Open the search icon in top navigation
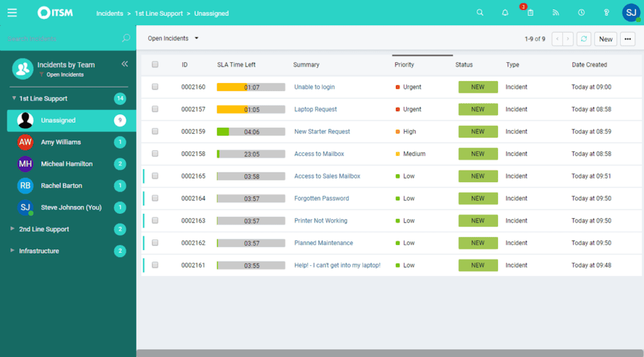The width and height of the screenshot is (644, 357). pos(480,13)
